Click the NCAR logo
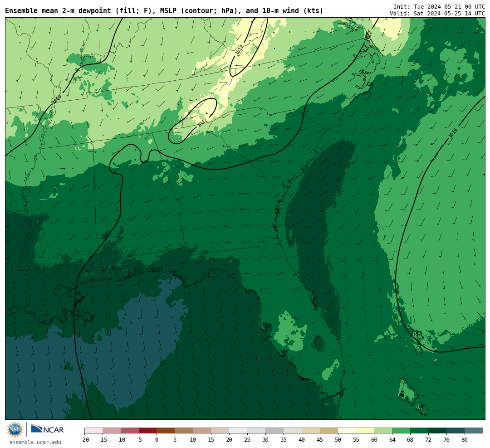 (48, 429)
